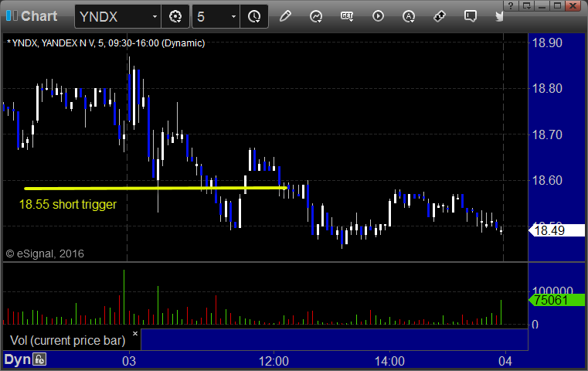Maximize the chart window
Viewport: 588px width, 371px height.
coord(558,5)
